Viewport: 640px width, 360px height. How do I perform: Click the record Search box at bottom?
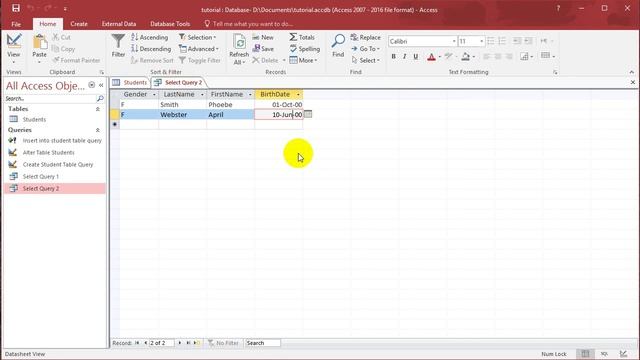(262, 343)
